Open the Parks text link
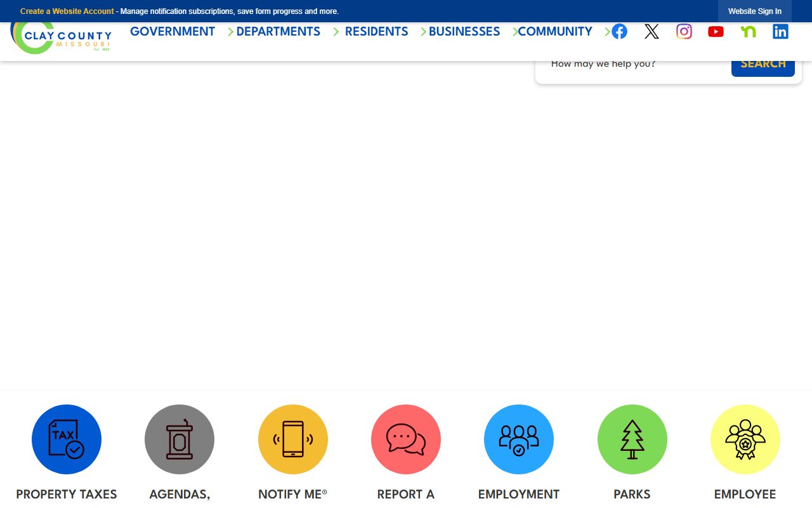Image resolution: width=812 pixels, height=508 pixels. (632, 494)
